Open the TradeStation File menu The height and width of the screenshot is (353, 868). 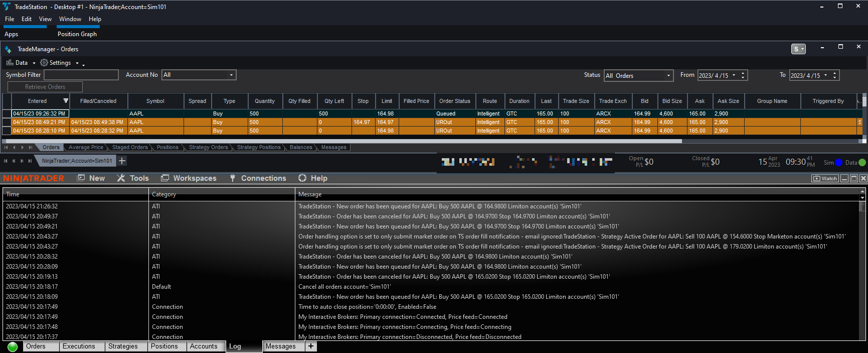tap(10, 19)
